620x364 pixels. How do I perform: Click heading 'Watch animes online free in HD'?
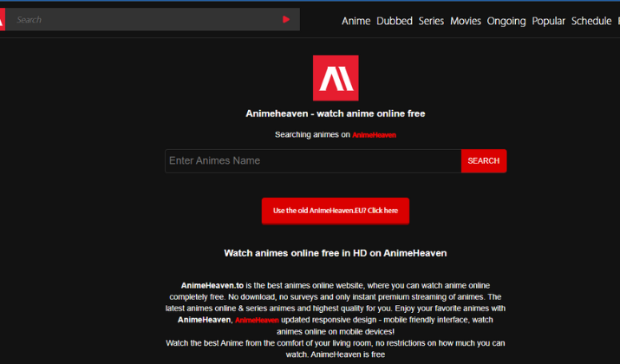click(x=336, y=253)
